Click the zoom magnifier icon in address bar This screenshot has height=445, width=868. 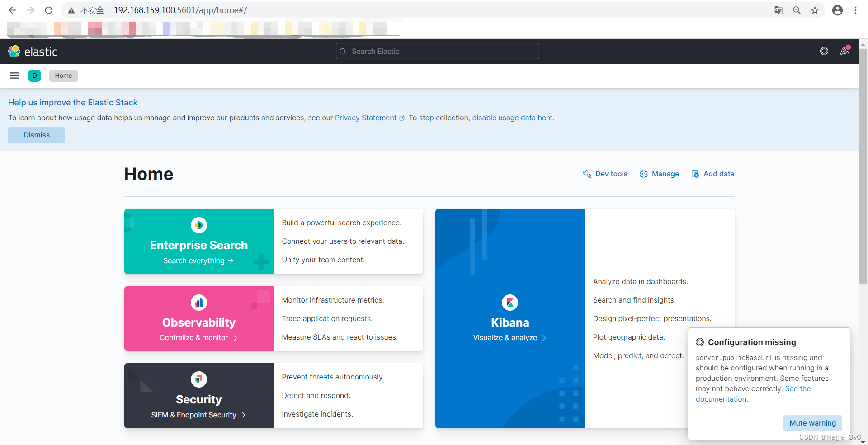click(797, 10)
